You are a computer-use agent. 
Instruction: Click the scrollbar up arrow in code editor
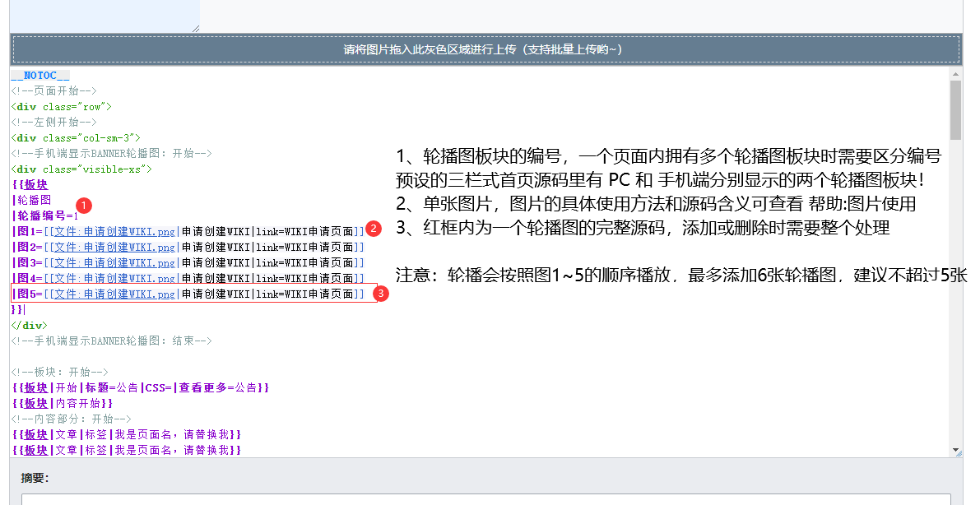tap(955, 74)
